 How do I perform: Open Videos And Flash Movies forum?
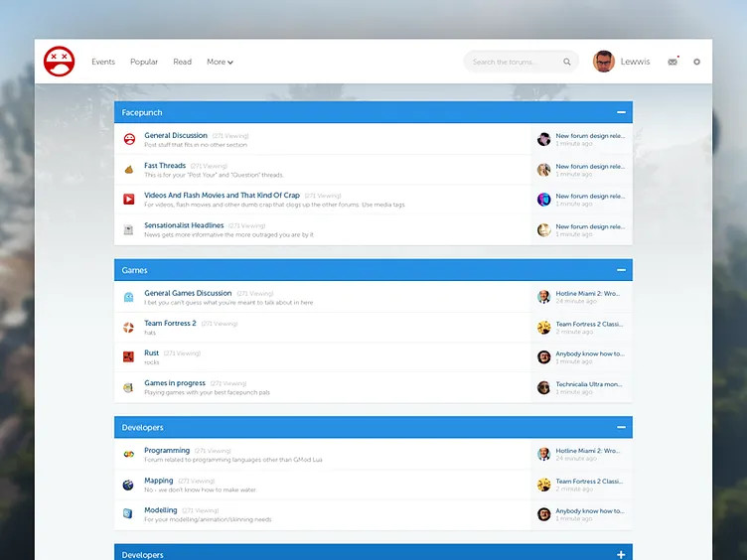(x=222, y=196)
